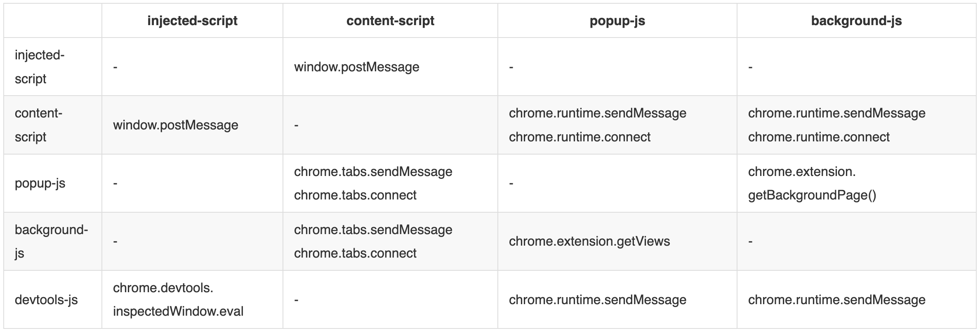Select the getBackgroundPage() text
The width and height of the screenshot is (980, 333).
click(x=812, y=195)
